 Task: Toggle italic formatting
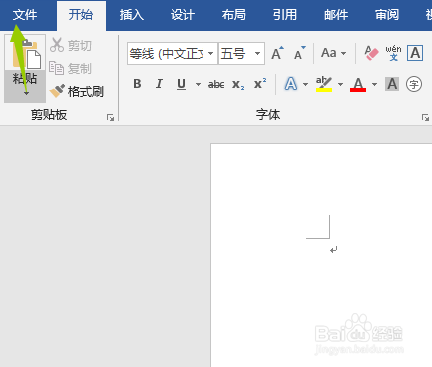tap(159, 84)
